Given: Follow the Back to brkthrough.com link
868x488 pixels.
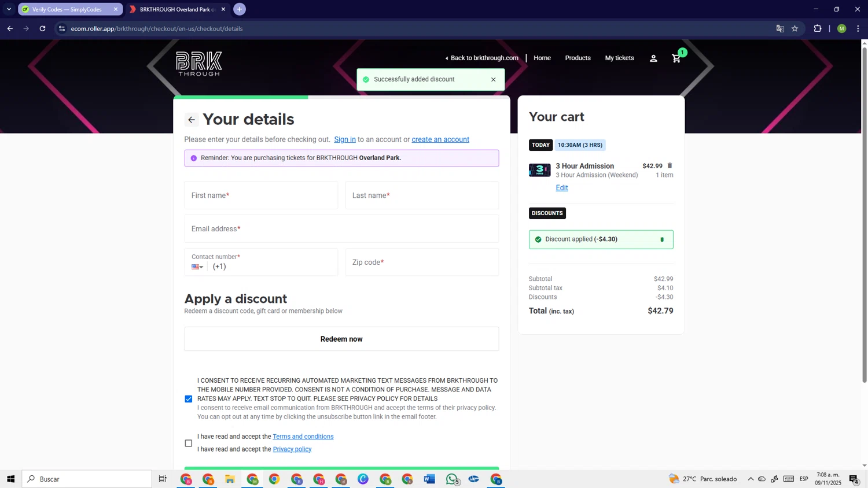Looking at the screenshot, I should click(481, 58).
